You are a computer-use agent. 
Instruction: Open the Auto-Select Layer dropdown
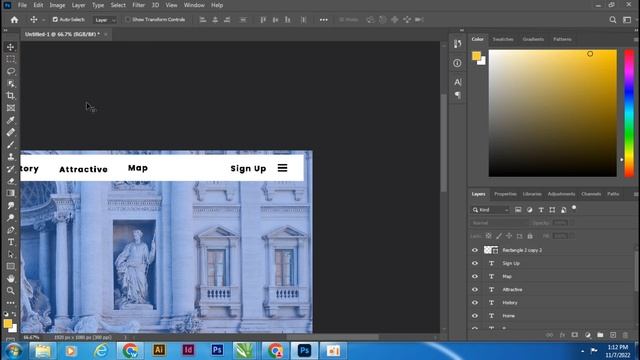pos(105,20)
